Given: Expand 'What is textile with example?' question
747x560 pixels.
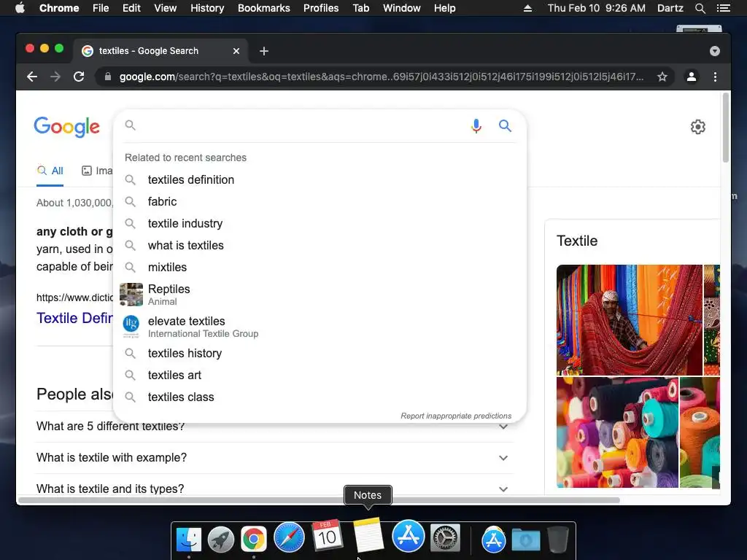Looking at the screenshot, I should [x=274, y=458].
